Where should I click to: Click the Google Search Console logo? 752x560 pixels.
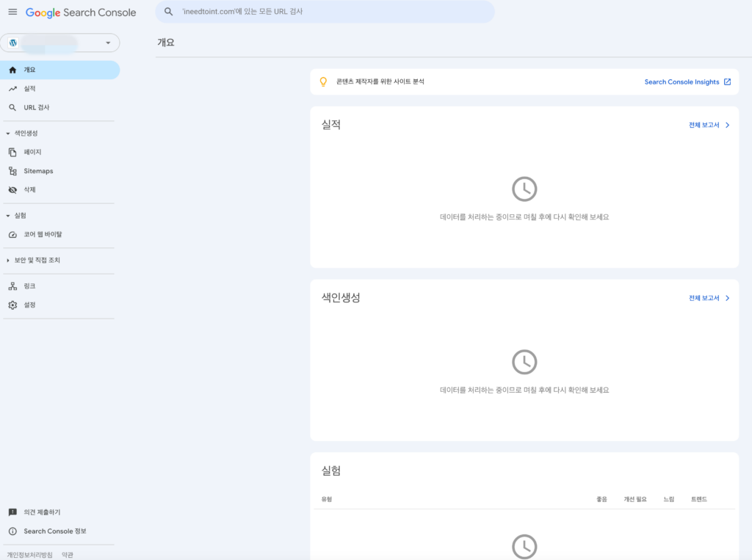click(81, 12)
